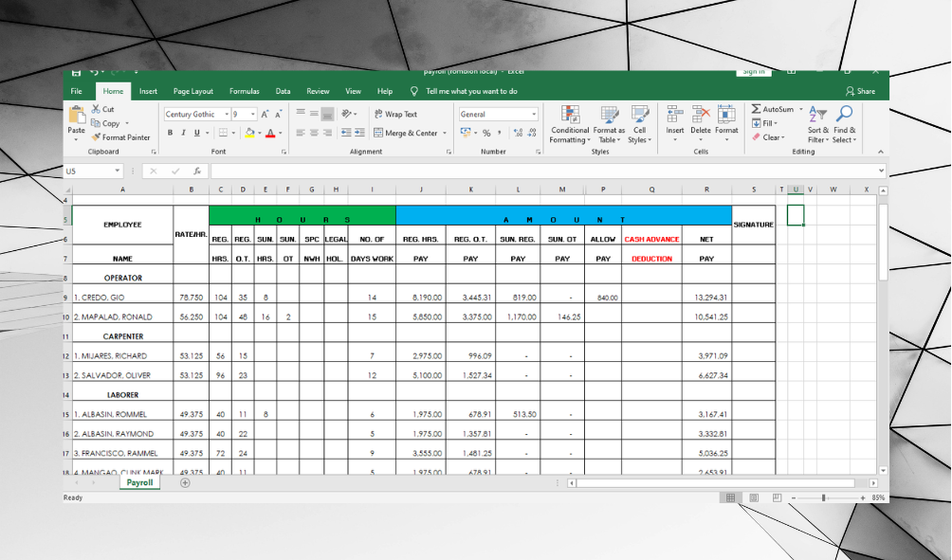Apply the Fill Color bucket
The image size is (952, 560).
pos(249,133)
